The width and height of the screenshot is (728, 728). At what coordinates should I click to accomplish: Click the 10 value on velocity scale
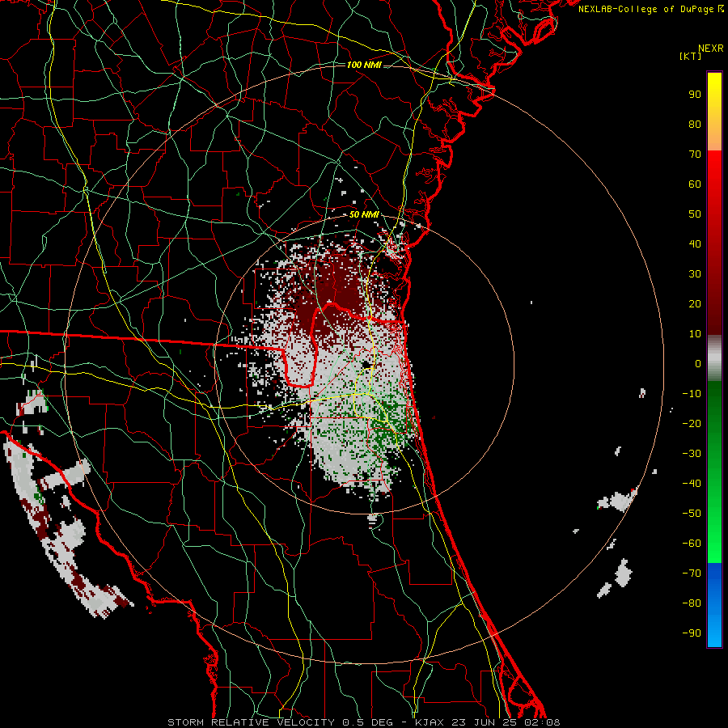coord(695,334)
